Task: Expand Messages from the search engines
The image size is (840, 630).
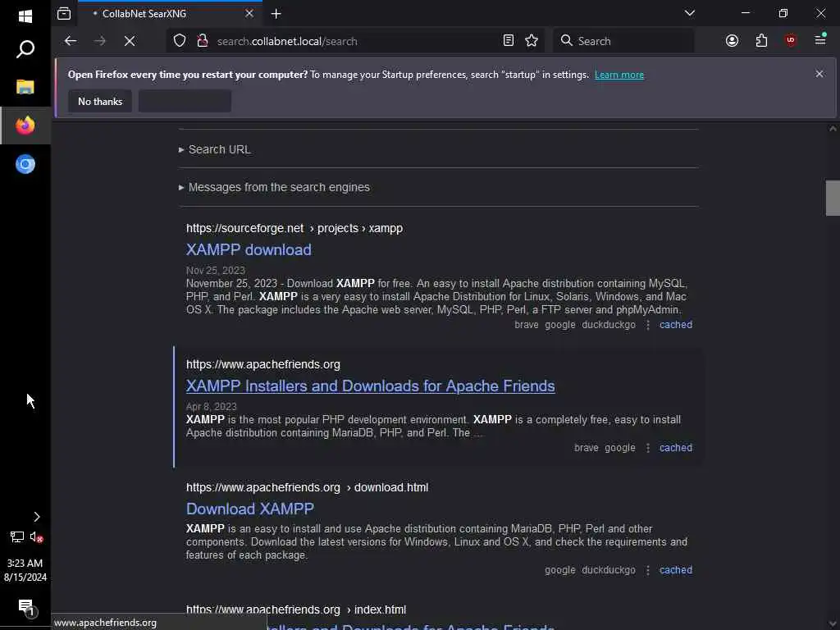Action: [x=274, y=187]
